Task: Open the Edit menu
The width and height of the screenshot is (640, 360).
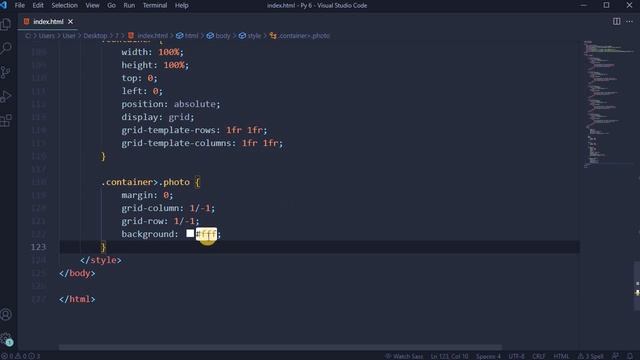Action: [x=38, y=5]
